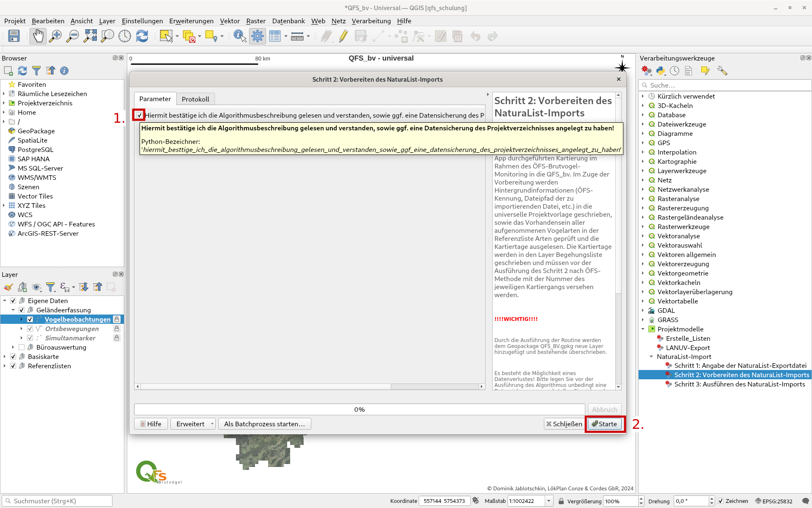Toggle Simultanmarker layer visibility checkbox

[x=30, y=338]
